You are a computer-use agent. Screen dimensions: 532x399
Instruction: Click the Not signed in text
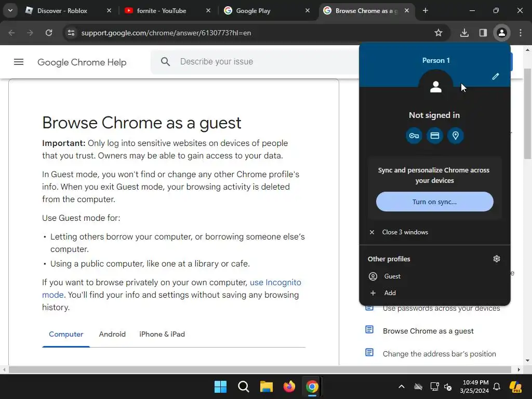tap(434, 115)
